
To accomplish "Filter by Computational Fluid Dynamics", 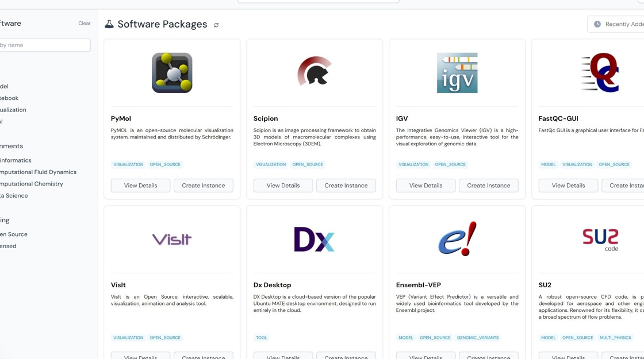I will (38, 172).
